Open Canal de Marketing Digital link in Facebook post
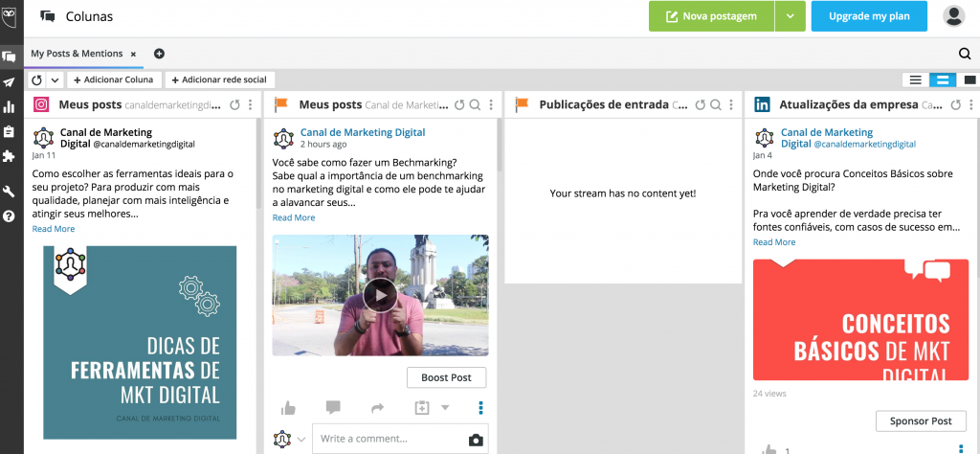Screen dimensions: 980x454 363,132
